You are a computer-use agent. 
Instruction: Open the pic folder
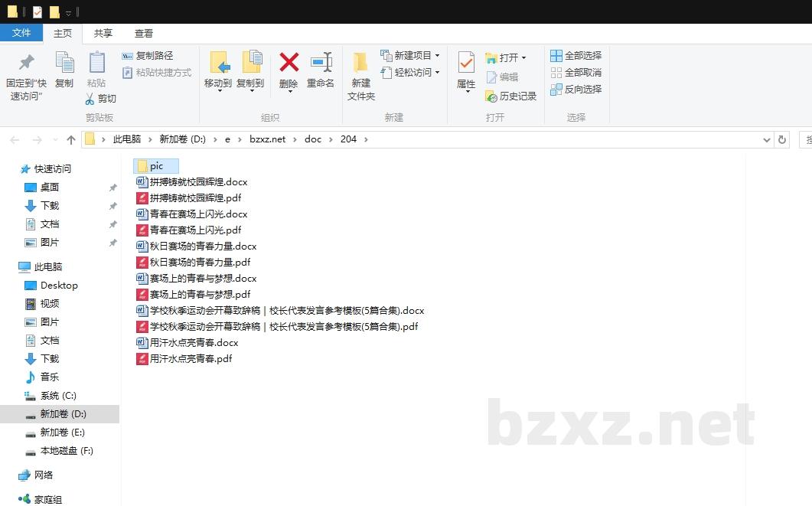tap(156, 166)
